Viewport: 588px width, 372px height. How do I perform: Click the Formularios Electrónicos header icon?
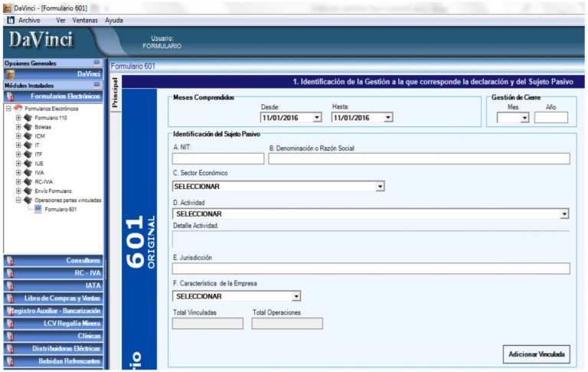(10, 97)
